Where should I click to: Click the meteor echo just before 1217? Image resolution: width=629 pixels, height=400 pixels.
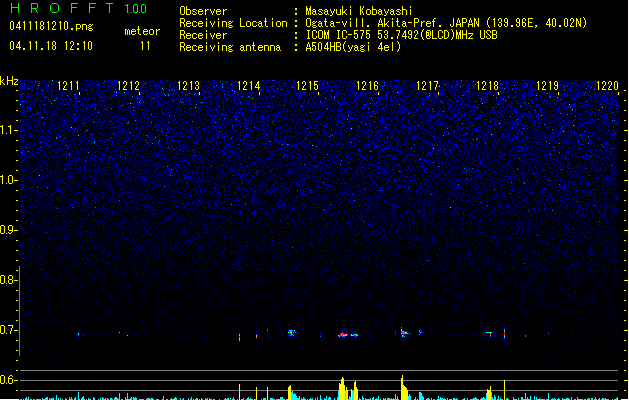tap(405, 333)
